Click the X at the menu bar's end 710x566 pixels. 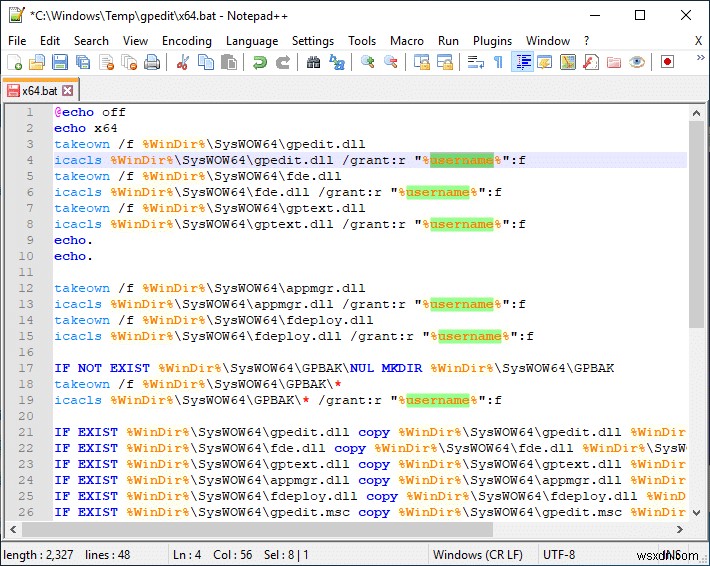(698, 41)
